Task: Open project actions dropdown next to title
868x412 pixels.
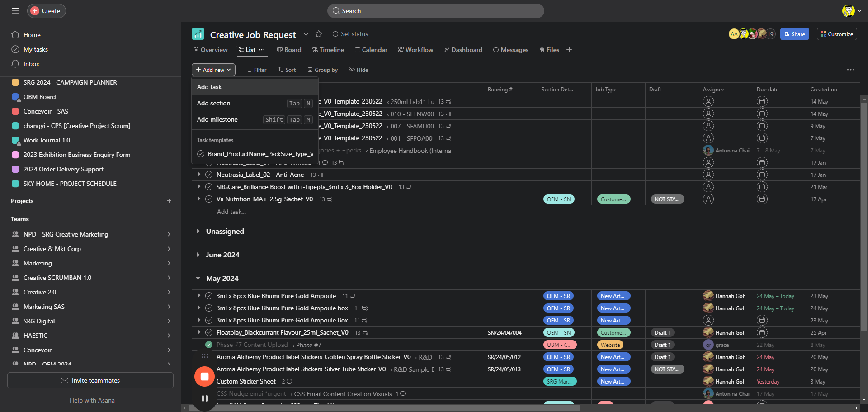Action: click(x=306, y=34)
